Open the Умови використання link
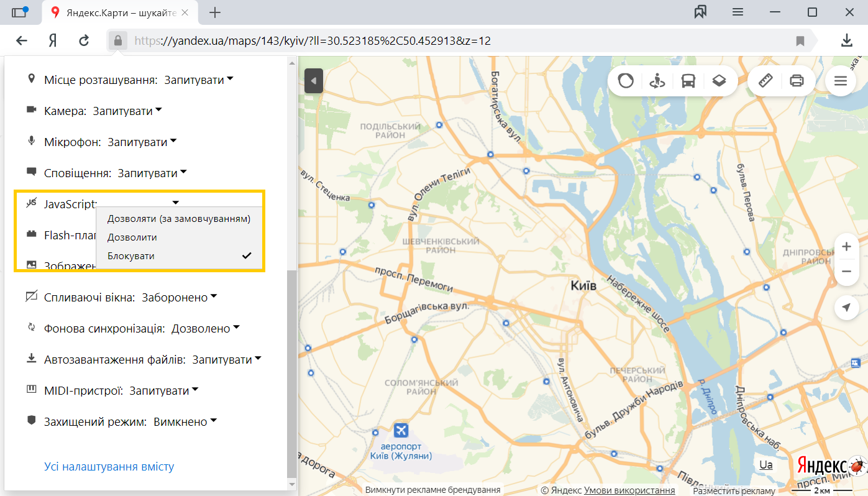Viewport: 868px width, 496px height. 629,490
